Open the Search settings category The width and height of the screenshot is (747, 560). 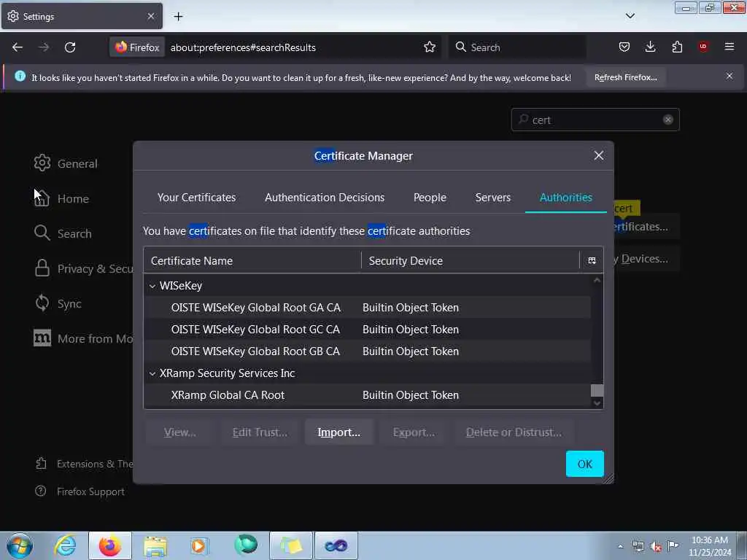tap(63, 233)
